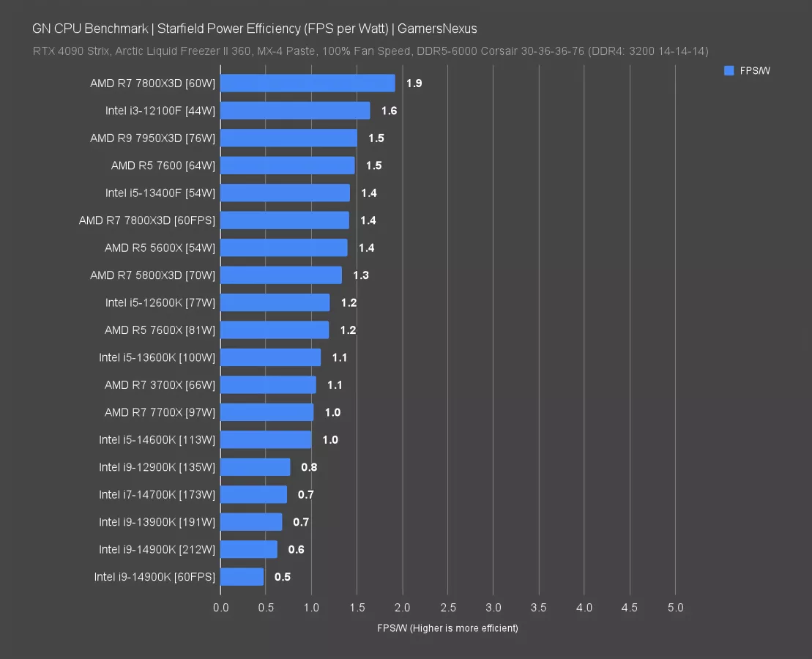Screen dimensions: 812x659
Task: Click the 1.1 value on the i5-13600K bar
Action: (339, 357)
